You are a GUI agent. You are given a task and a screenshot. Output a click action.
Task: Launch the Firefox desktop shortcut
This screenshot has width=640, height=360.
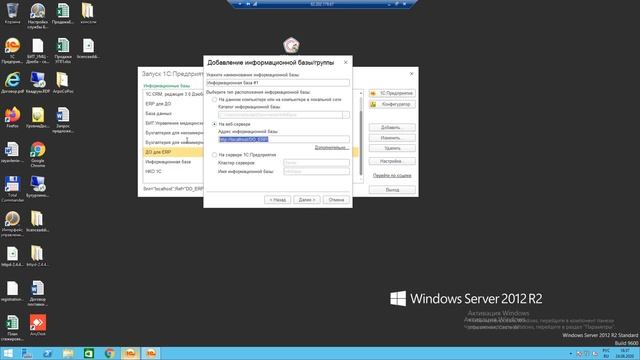pos(12,117)
